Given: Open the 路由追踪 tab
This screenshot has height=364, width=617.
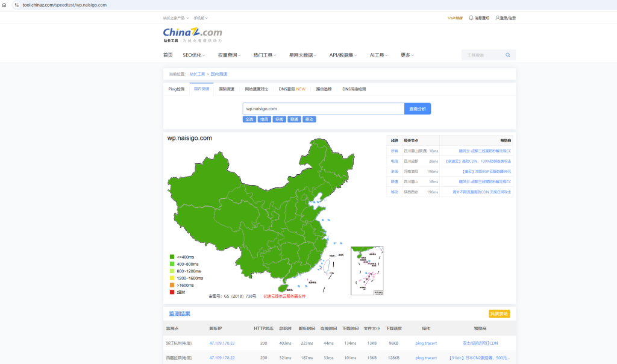Looking at the screenshot, I should [x=324, y=89].
